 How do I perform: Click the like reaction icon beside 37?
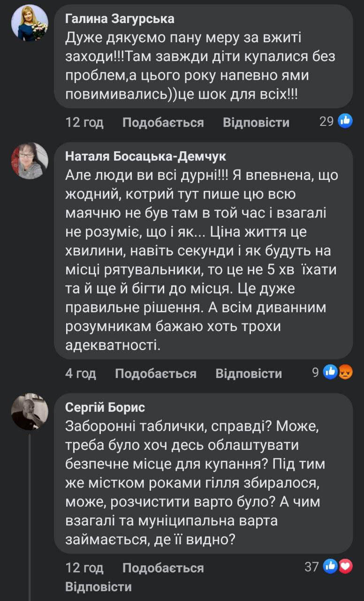pos(331,566)
